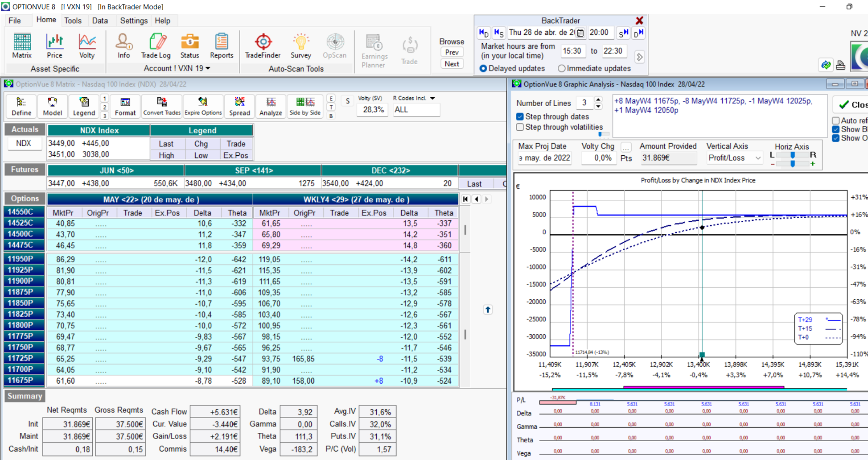
Task: Open the Tools menu
Action: coord(73,21)
